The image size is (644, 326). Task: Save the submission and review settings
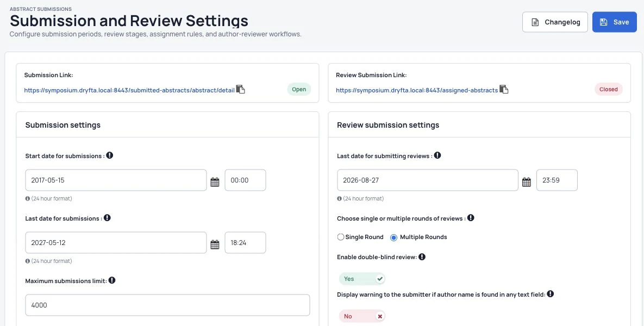tap(615, 22)
